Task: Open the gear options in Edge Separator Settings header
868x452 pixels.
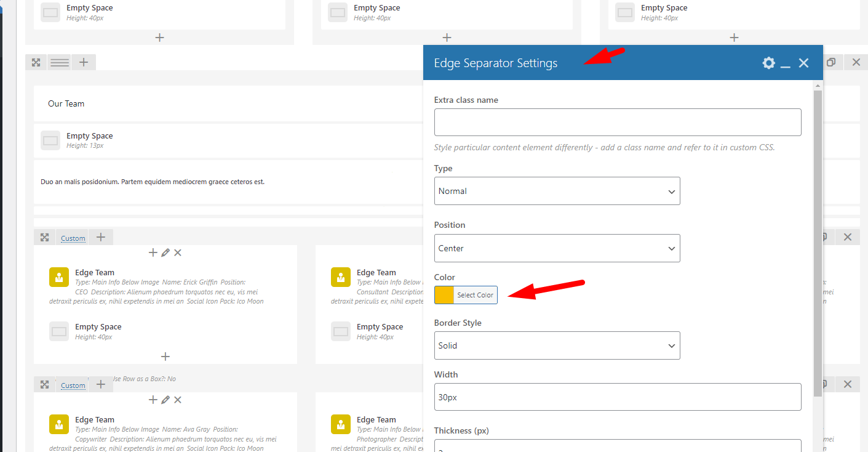Action: click(x=768, y=63)
